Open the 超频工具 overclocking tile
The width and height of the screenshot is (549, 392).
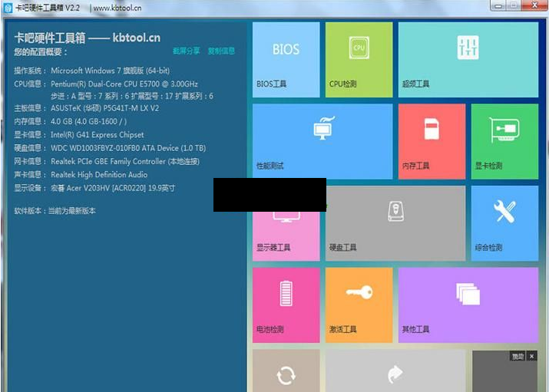[468, 60]
